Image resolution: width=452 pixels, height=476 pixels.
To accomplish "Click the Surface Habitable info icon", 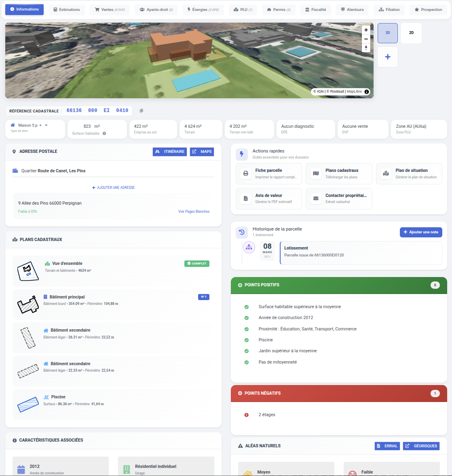I will [x=104, y=133].
